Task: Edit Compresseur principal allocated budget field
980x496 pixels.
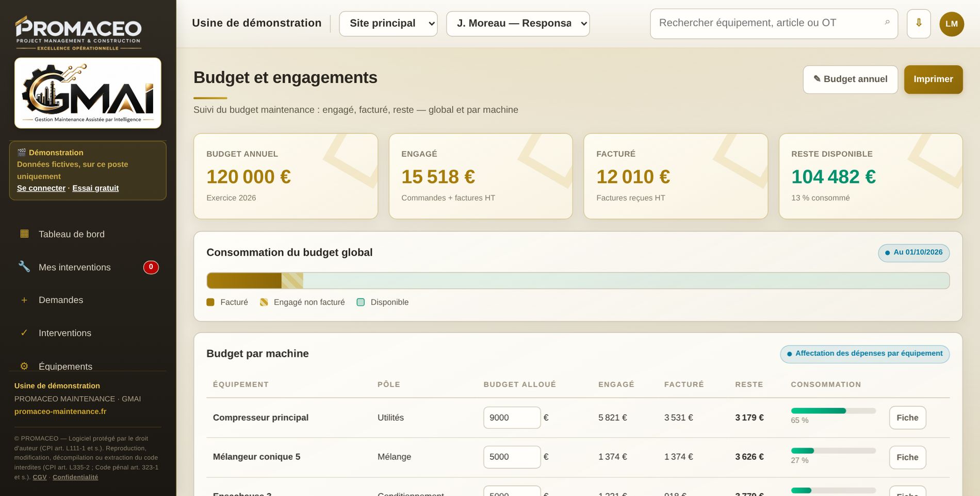Action: [x=512, y=418]
